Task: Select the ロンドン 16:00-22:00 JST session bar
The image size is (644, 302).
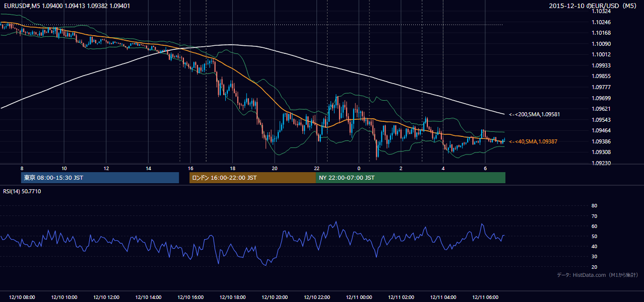Action: pyautogui.click(x=252, y=178)
